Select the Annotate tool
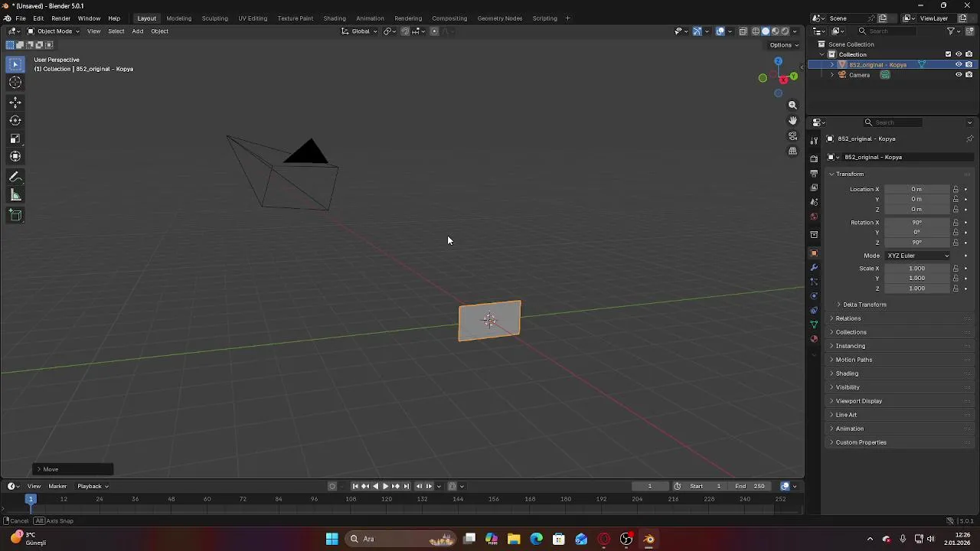Screen dimensions: 980x551 point(15,177)
